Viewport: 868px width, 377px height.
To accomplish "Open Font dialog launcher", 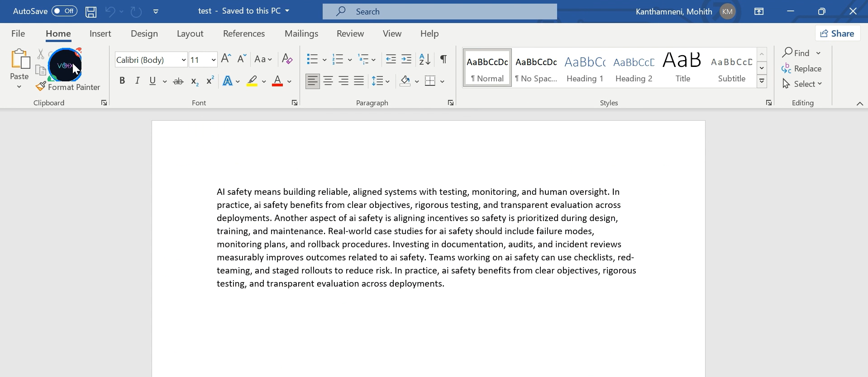I will (x=295, y=103).
